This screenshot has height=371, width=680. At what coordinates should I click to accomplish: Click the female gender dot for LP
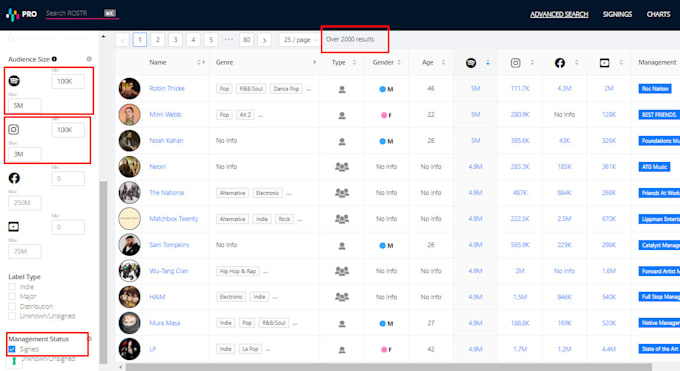pos(384,349)
